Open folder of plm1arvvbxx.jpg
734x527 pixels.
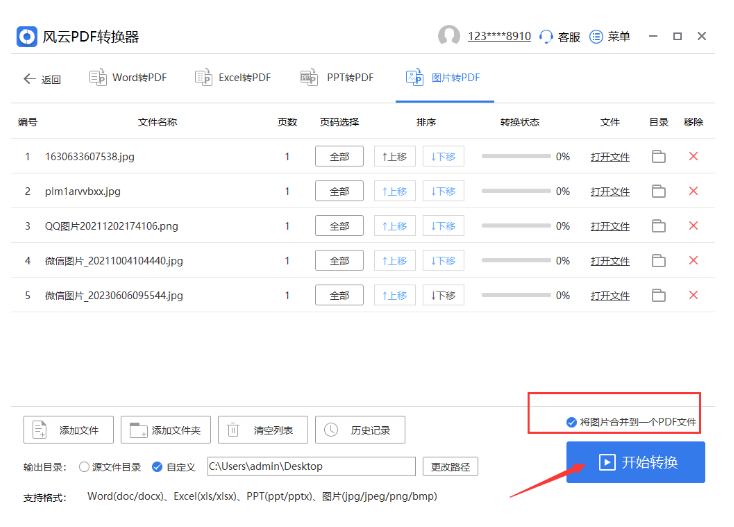(659, 191)
